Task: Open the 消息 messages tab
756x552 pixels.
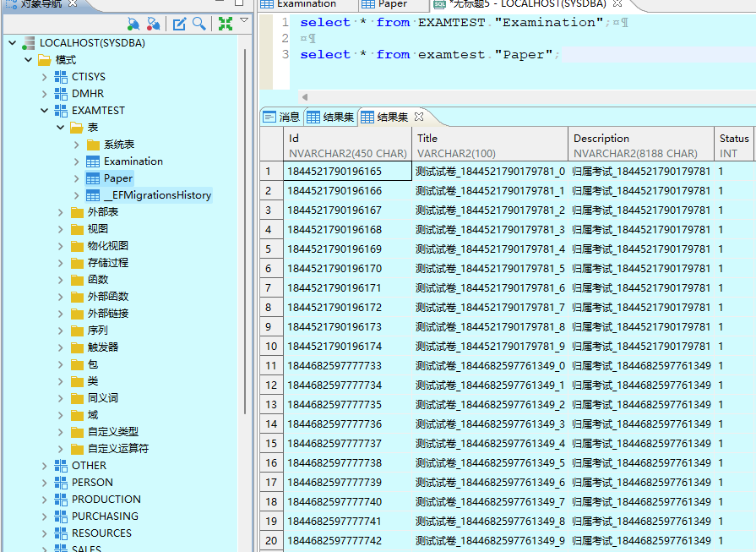Action: point(281,117)
